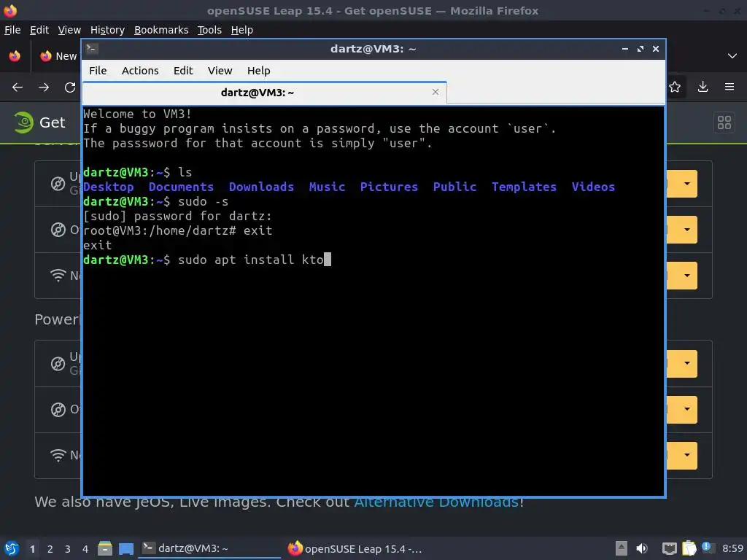Switch to workspace 3
The width and height of the screenshot is (747, 560).
tap(68, 549)
